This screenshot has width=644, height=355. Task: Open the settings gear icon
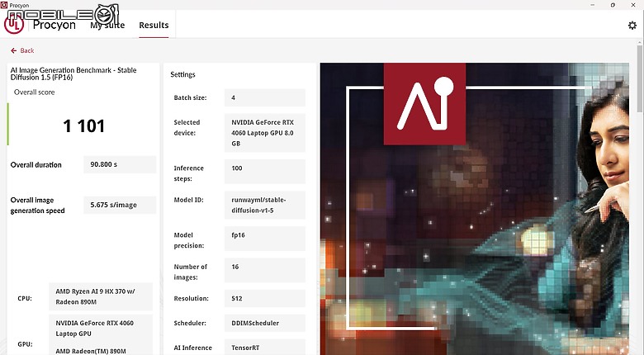(632, 25)
